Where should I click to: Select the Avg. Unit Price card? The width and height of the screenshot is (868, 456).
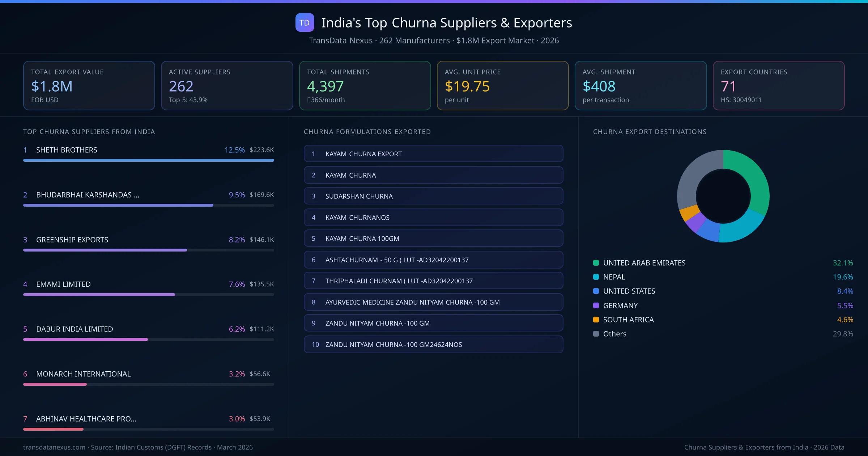pyautogui.click(x=503, y=85)
